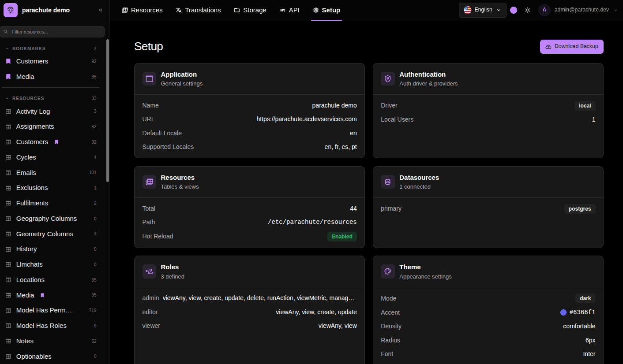Click the small bookmark badge on Customers resource
Image resolution: width=623 pixels, height=364 pixels.
[56, 142]
